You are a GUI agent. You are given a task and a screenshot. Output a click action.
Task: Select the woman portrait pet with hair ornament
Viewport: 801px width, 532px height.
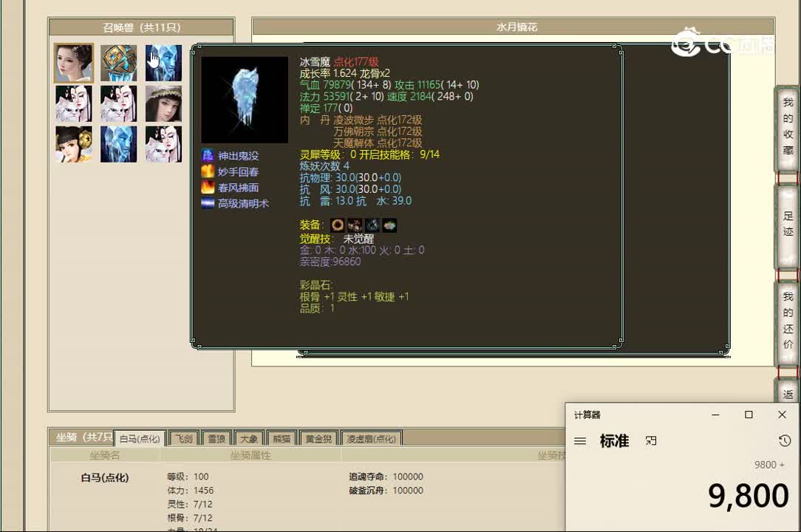(74, 63)
